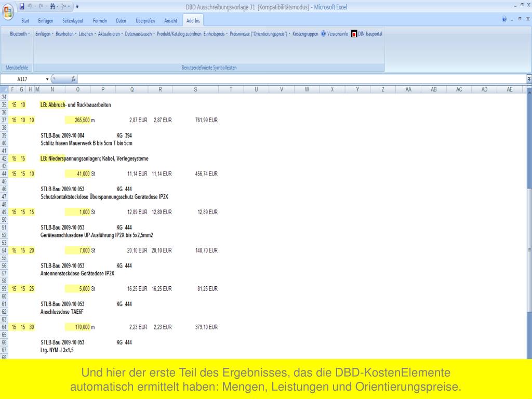
Task: Click the Save icon in quick access toolbar
Action: coord(22,7)
